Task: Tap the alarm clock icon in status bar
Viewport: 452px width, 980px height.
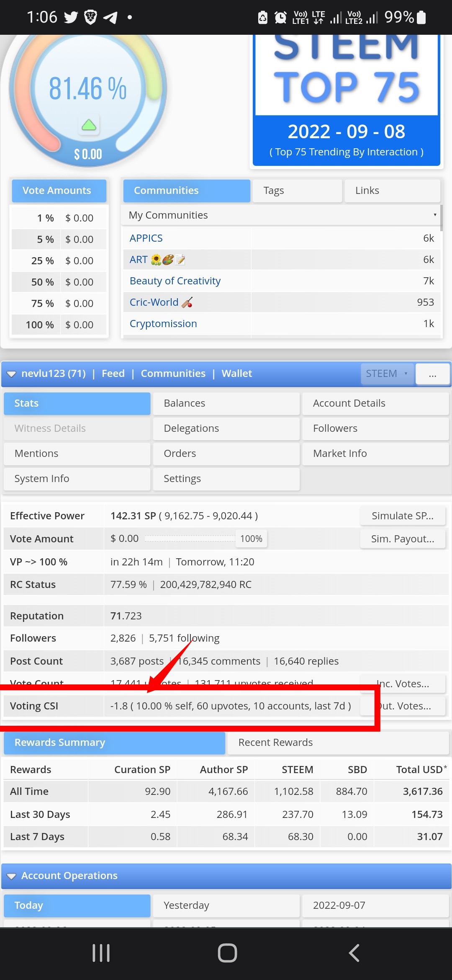Action: (x=280, y=17)
